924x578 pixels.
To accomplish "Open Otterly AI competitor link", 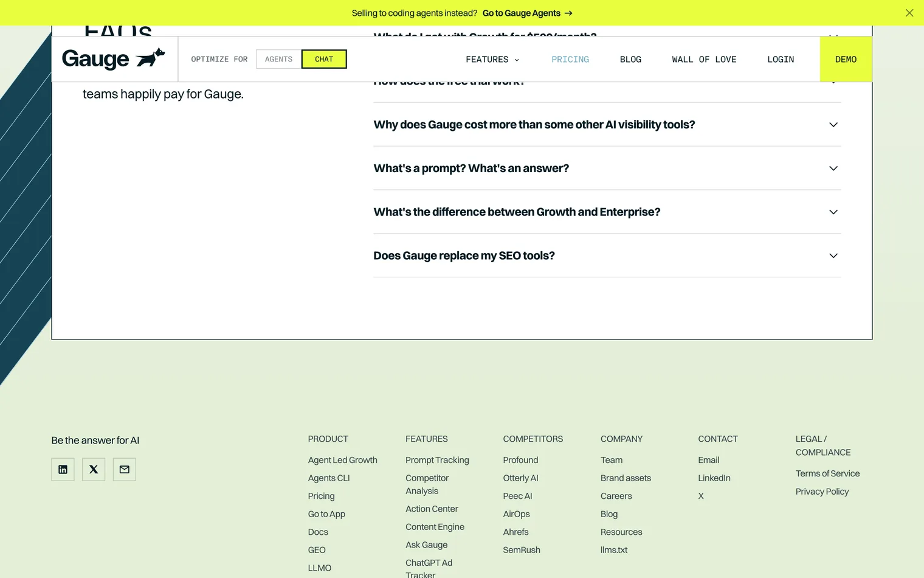I will [x=520, y=478].
